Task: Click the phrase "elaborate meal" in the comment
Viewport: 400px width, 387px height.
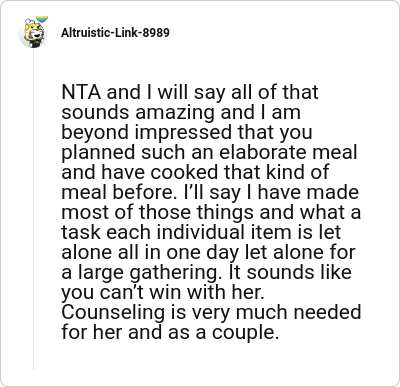Action: coord(288,152)
